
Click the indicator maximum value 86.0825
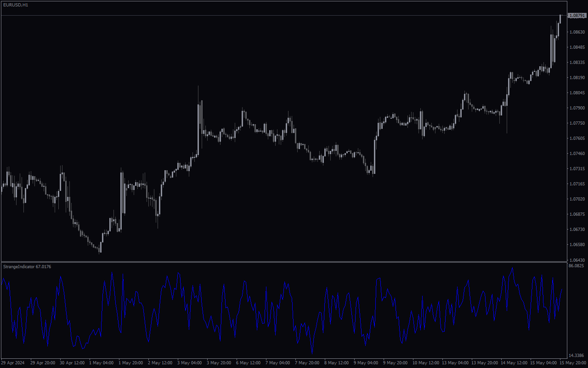pos(576,266)
